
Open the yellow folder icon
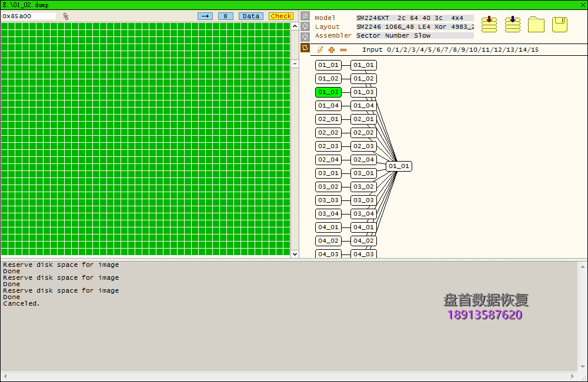(536, 24)
